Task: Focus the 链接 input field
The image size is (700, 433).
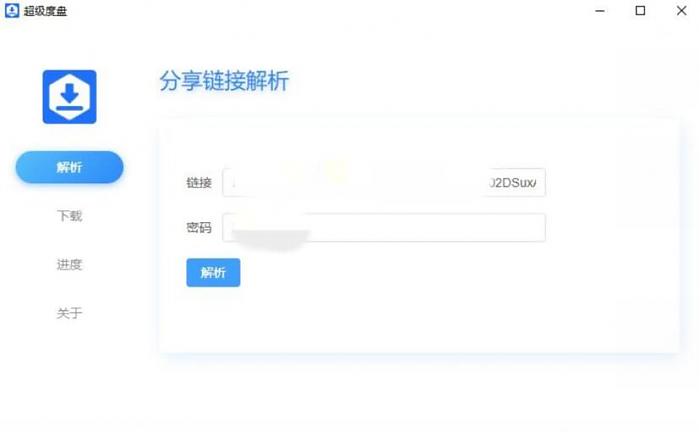Action: point(384,182)
